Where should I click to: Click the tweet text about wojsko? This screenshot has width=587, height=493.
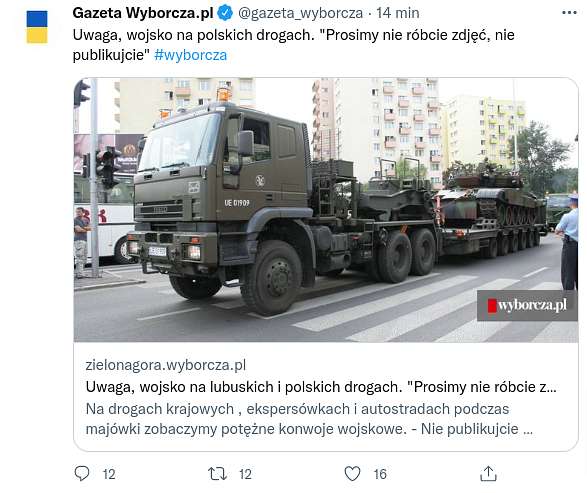pyautogui.click(x=294, y=45)
